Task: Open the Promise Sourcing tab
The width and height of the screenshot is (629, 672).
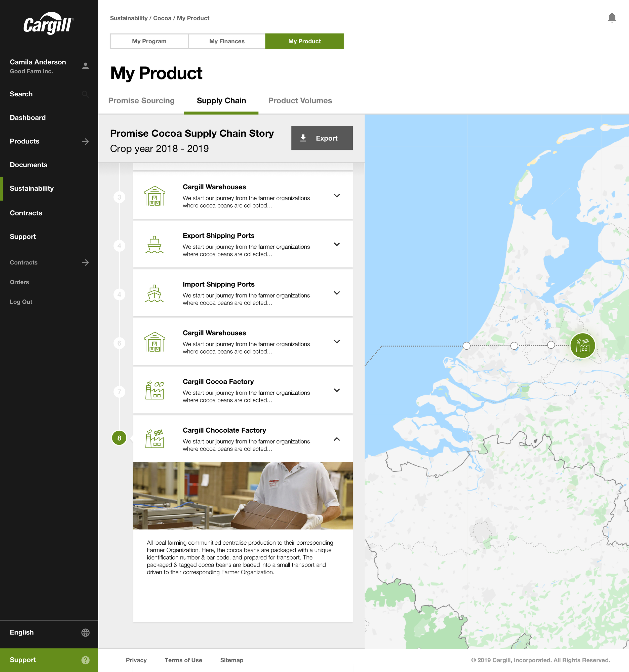Action: 141,101
